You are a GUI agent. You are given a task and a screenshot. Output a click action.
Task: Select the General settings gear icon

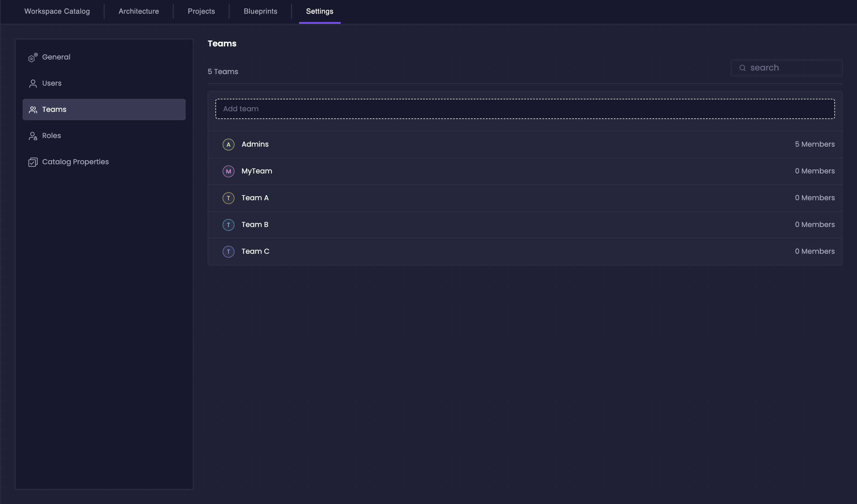click(32, 57)
